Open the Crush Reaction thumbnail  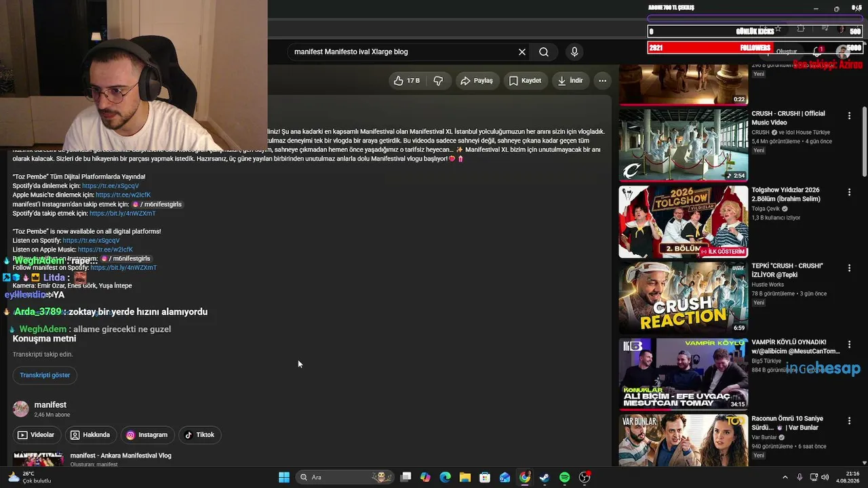click(x=683, y=298)
